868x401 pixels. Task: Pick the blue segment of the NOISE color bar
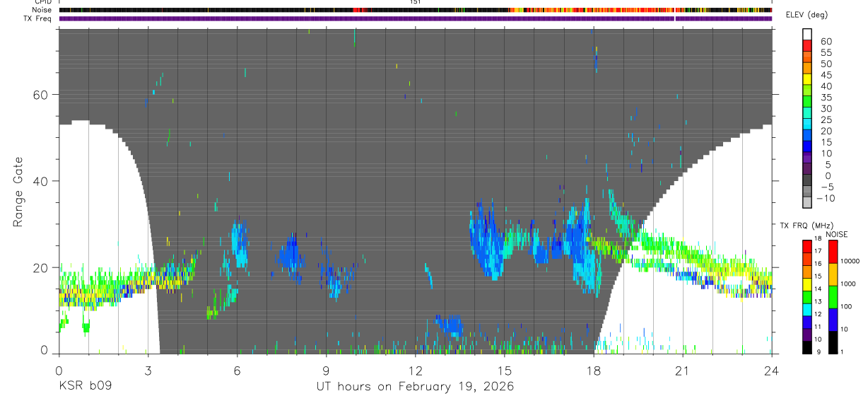pyautogui.click(x=834, y=319)
